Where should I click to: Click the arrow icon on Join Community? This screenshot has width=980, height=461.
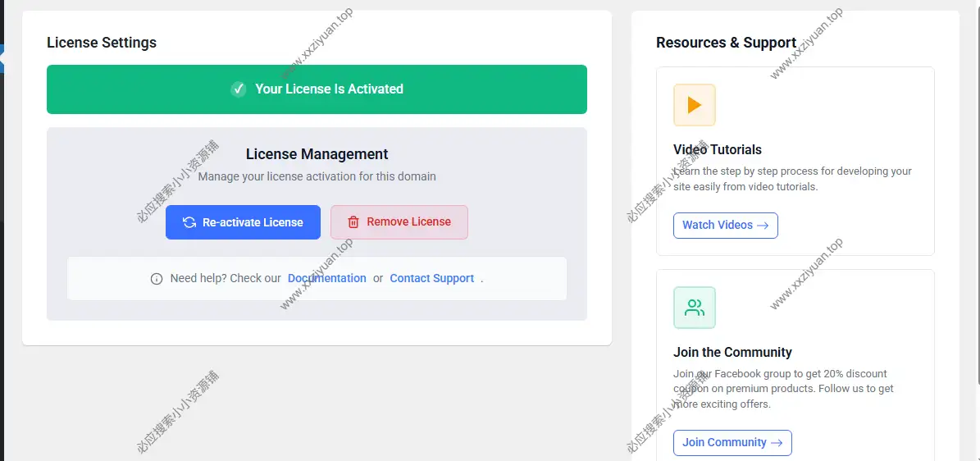(x=777, y=443)
